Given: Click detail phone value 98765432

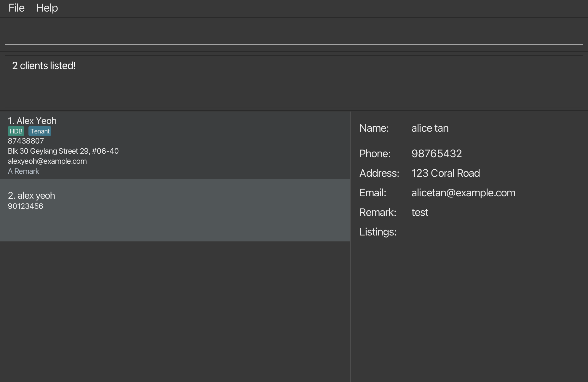Looking at the screenshot, I should (437, 154).
